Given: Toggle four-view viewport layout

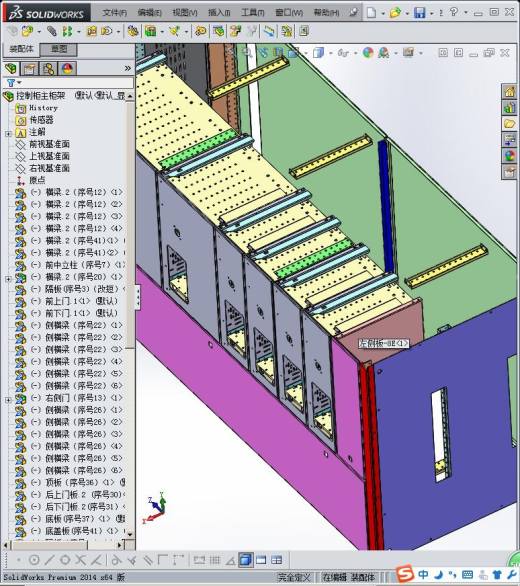Looking at the screenshot, I should 277,560.
